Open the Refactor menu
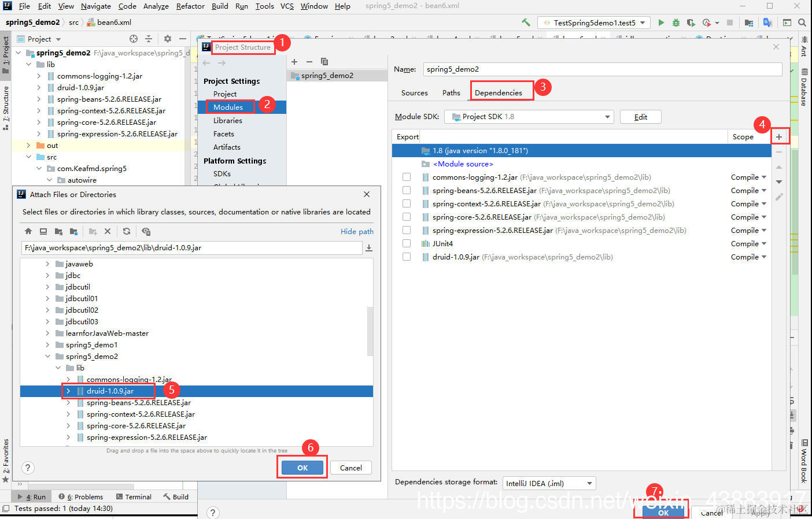The width and height of the screenshot is (812, 519). (x=190, y=6)
